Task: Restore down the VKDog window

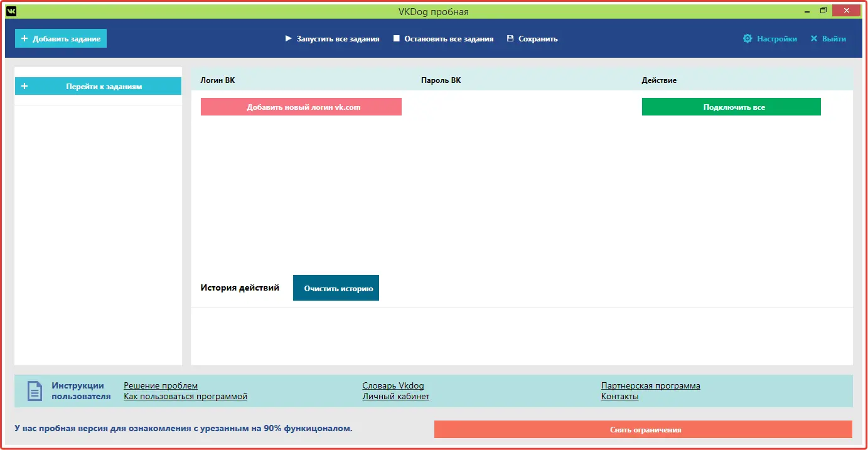Action: (823, 11)
